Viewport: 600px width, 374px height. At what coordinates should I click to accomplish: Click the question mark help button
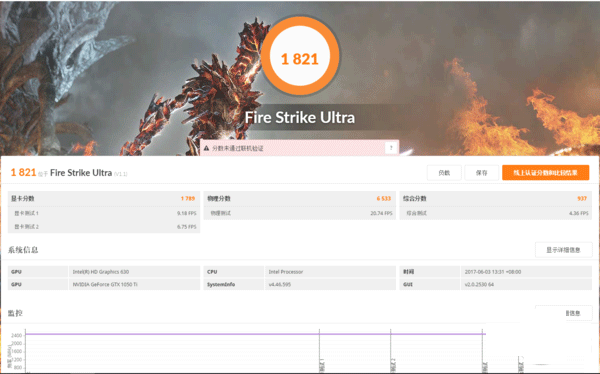(391, 148)
